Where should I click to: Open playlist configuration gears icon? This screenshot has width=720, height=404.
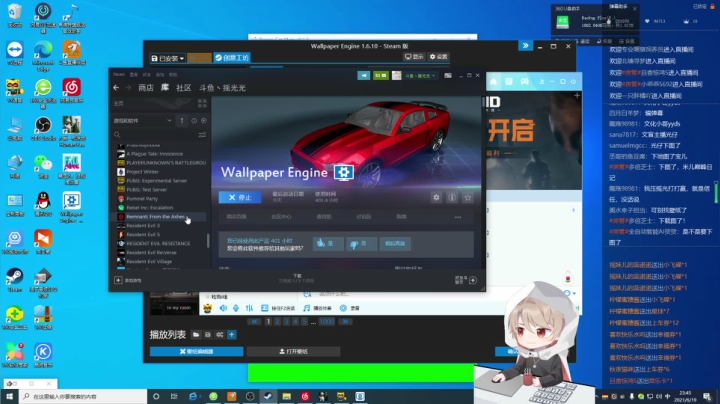219,335
